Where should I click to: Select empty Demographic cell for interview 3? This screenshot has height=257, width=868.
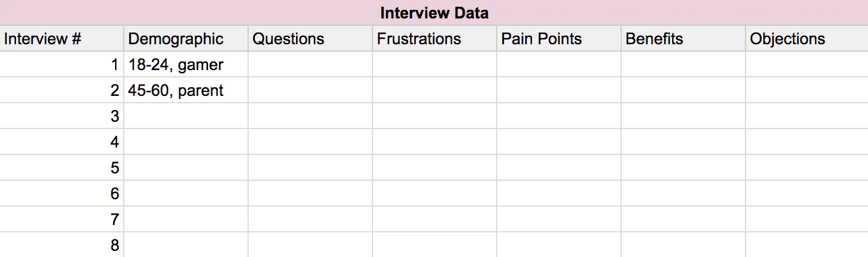click(186, 116)
